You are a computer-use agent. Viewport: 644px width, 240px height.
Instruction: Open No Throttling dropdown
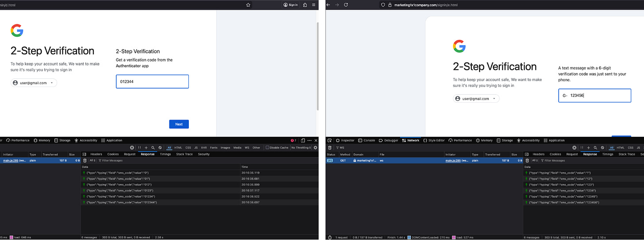click(301, 147)
